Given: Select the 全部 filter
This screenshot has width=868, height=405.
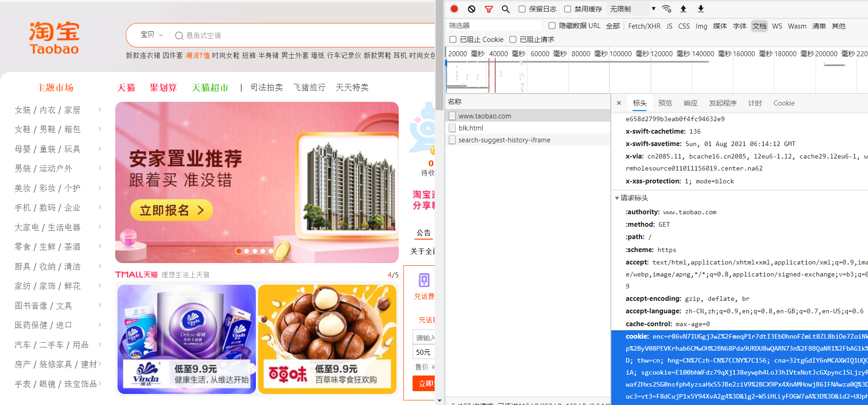Looking at the screenshot, I should pos(613,26).
